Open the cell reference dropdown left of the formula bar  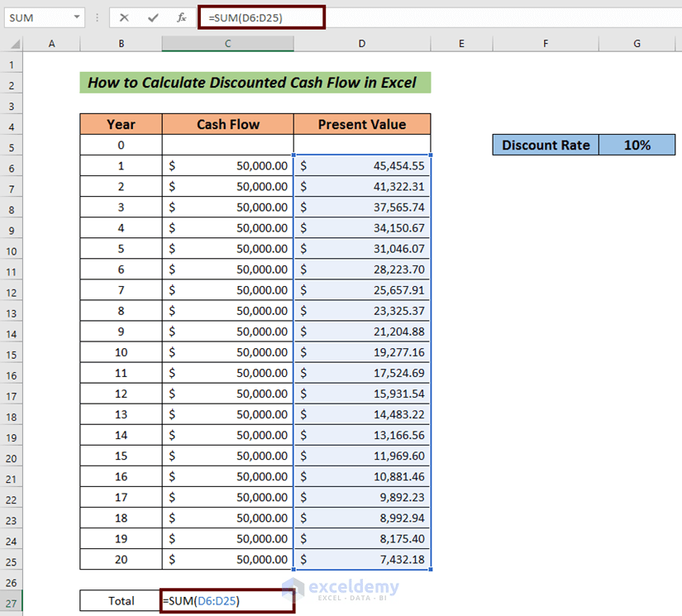79,17
